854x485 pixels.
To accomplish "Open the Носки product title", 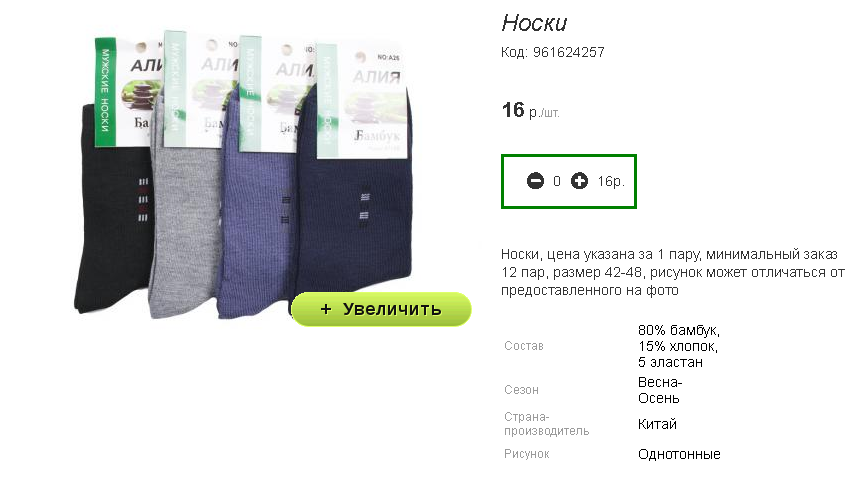I will (534, 23).
